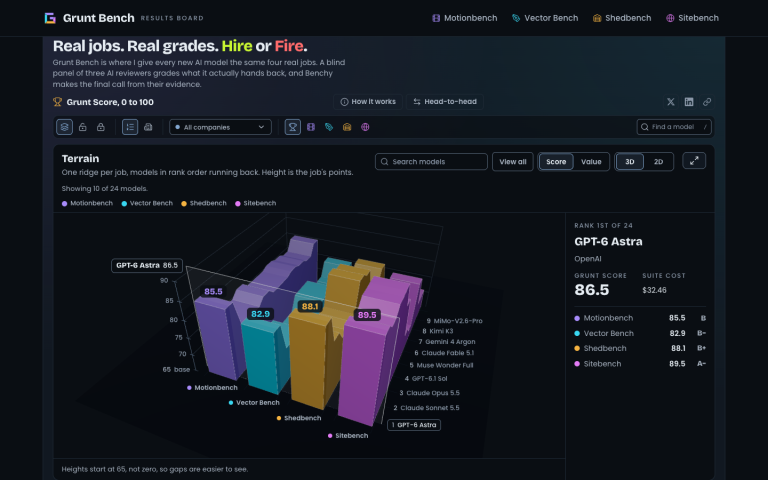This screenshot has width=768, height=480.
Task: Select the closed padlock filter icon
Action: pyautogui.click(x=101, y=127)
